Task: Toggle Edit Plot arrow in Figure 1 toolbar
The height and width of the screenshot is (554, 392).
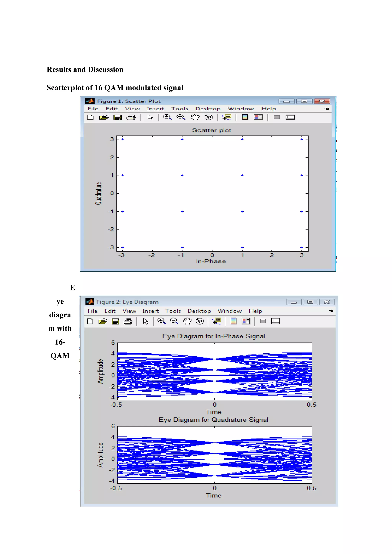Action: pyautogui.click(x=150, y=117)
